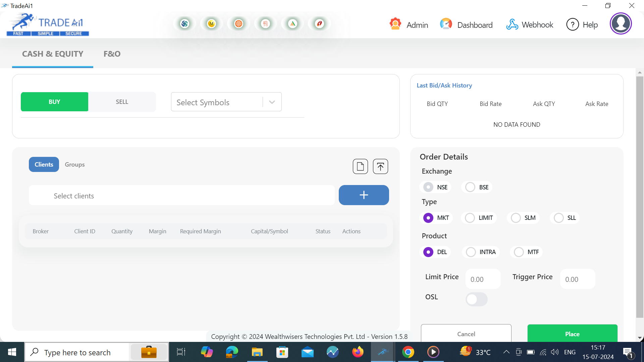
Task: Select DEL product option
Action: click(x=428, y=252)
